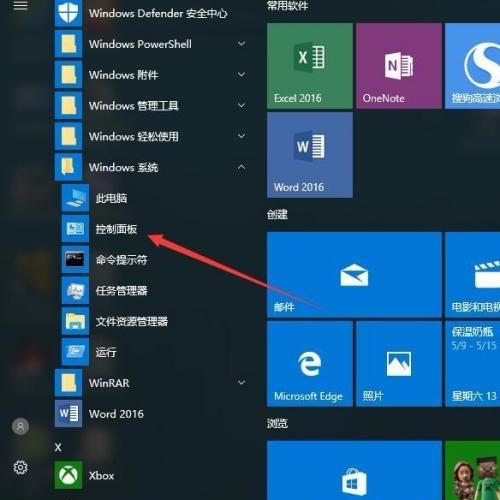Click the 浏览 group heading
This screenshot has width=500, height=500.
(x=277, y=423)
